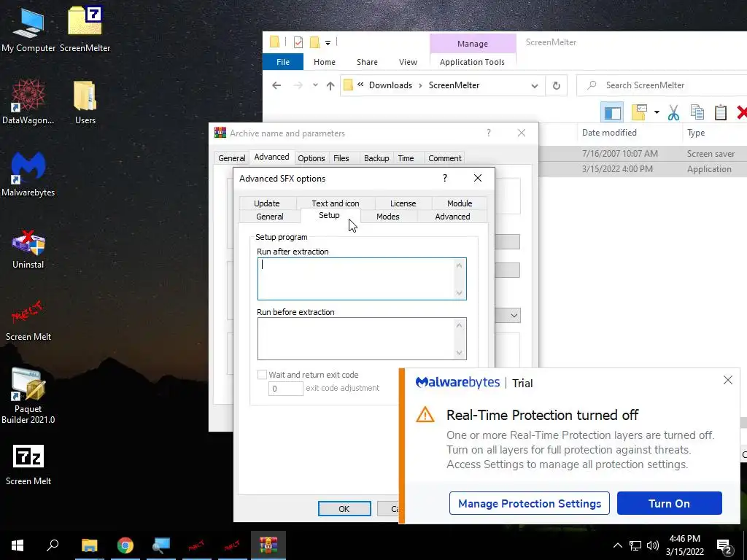
Task: Switch to Options tab in Archive parameters
Action: tap(311, 158)
